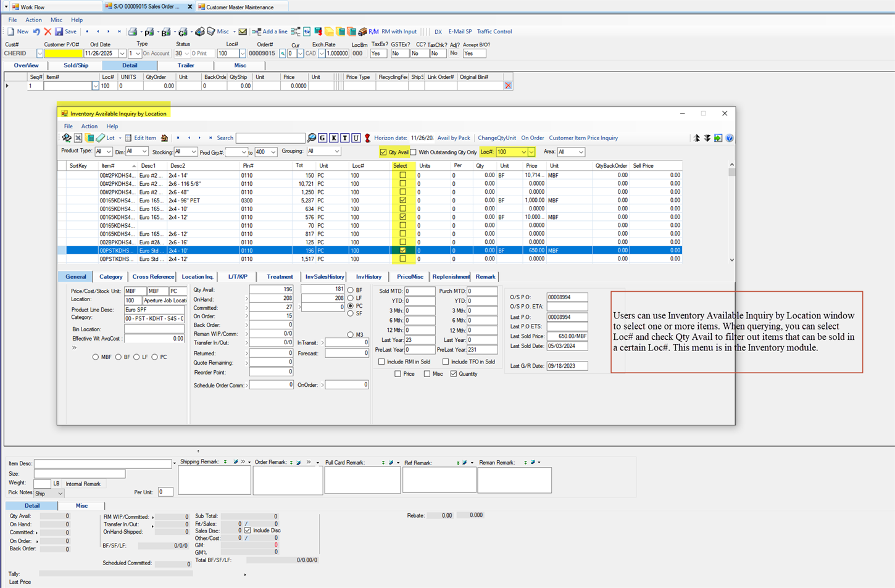Click the red X delete icon

[x=48, y=31]
